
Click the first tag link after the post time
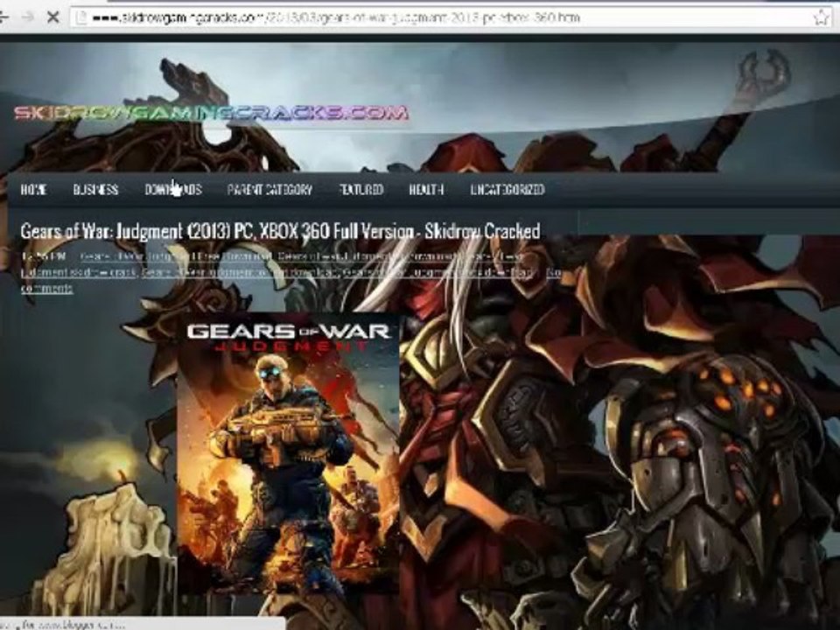(176, 256)
